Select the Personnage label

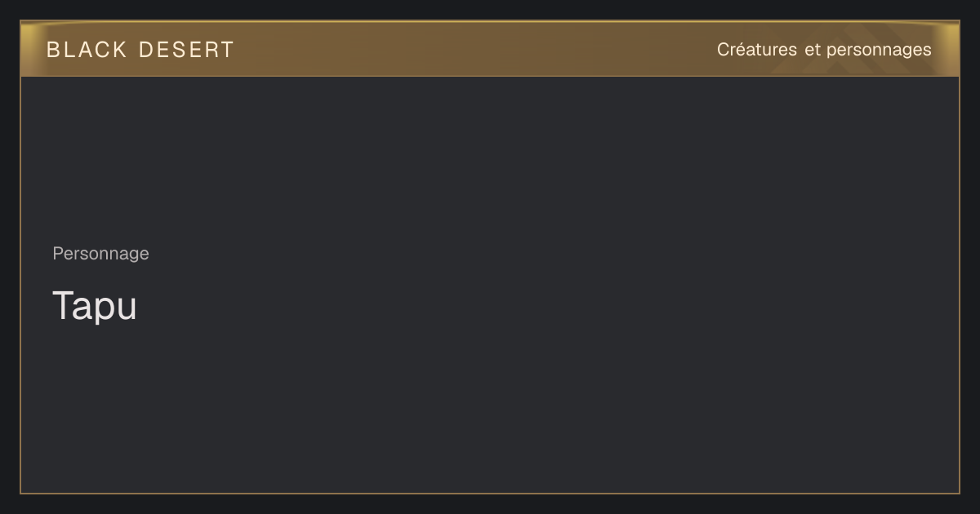click(100, 254)
